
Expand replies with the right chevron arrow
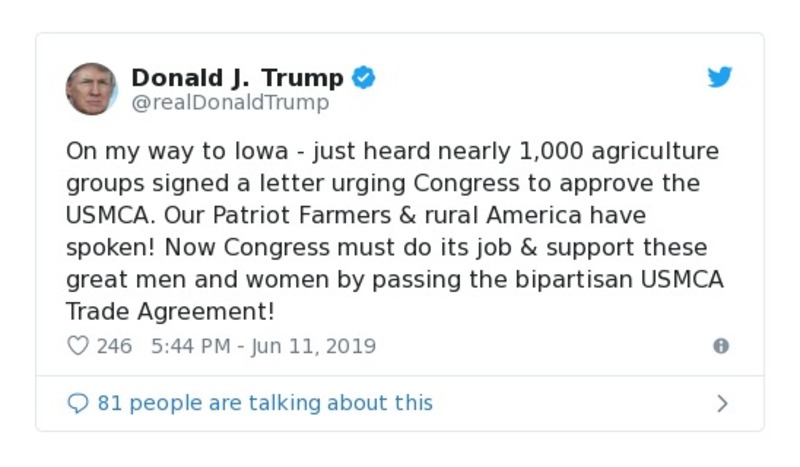click(722, 403)
